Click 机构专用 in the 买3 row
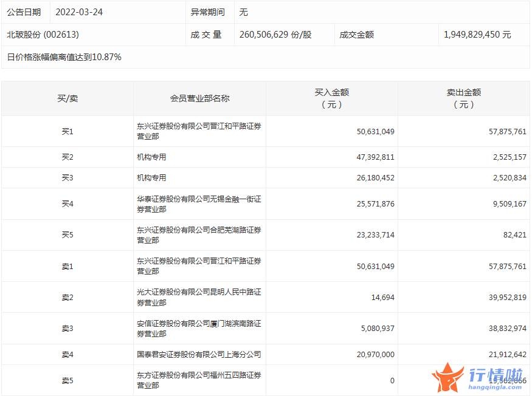The image size is (532, 396). [151, 178]
